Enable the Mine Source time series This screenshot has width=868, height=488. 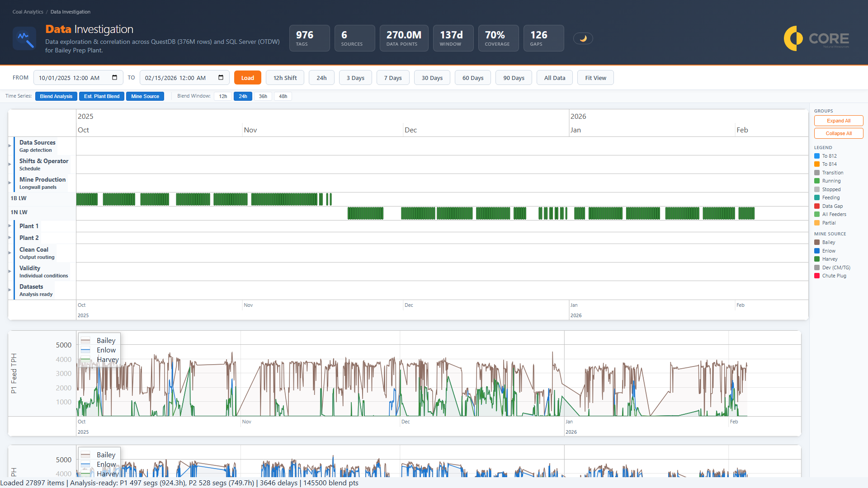(145, 96)
